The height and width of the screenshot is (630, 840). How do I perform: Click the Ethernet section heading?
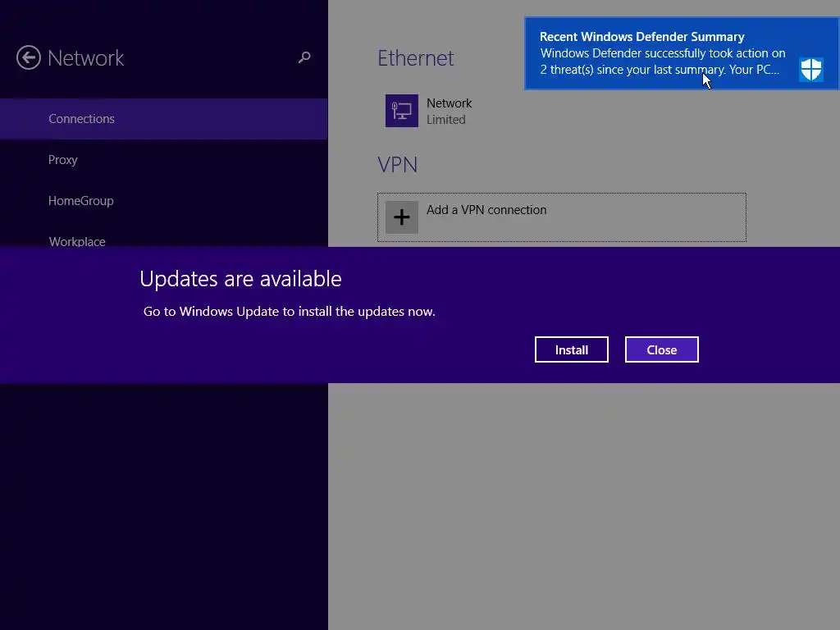[x=416, y=58]
